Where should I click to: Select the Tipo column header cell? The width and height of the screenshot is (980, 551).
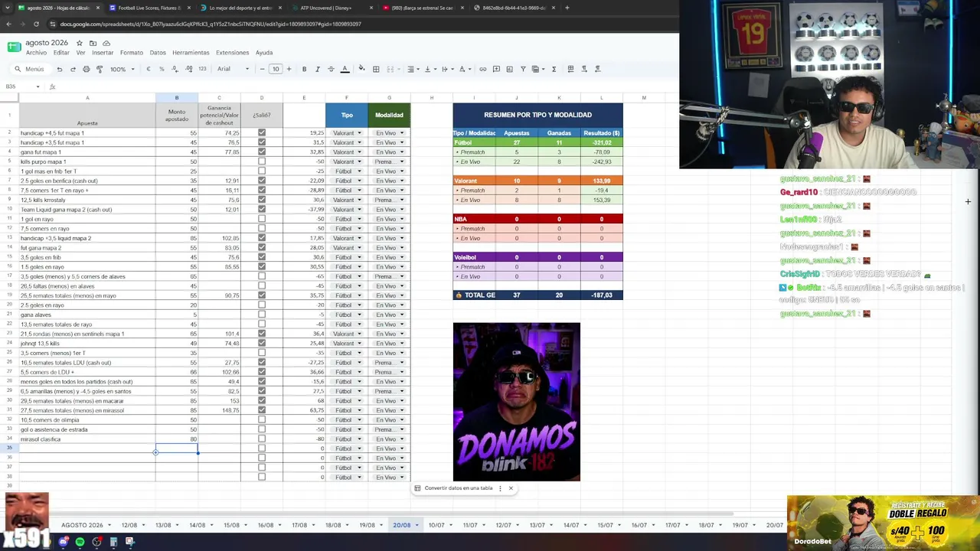[347, 115]
